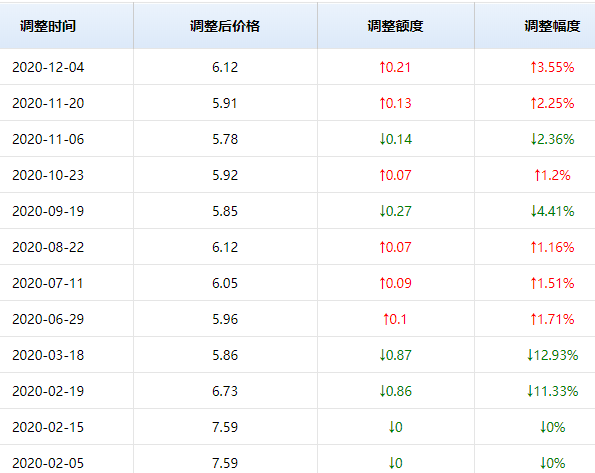Viewport: 595px width, 473px height.
Task: Click price 5.96 in the 2020-06-29 row
Action: point(225,319)
